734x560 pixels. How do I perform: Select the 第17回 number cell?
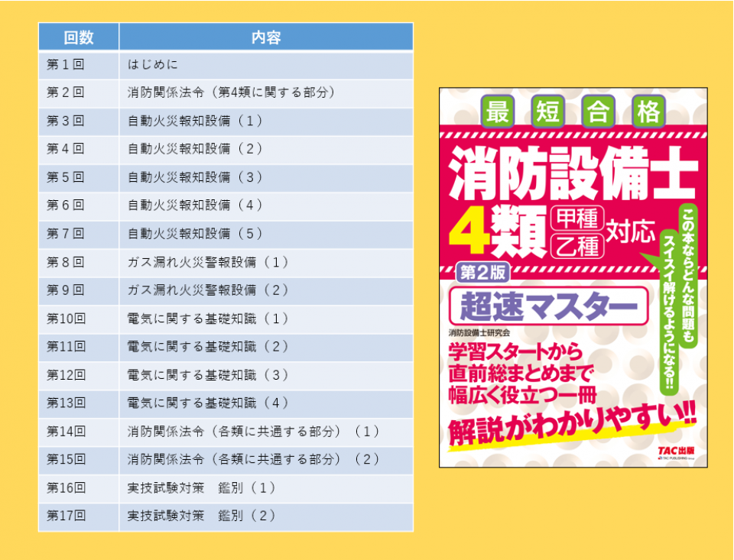tap(66, 516)
